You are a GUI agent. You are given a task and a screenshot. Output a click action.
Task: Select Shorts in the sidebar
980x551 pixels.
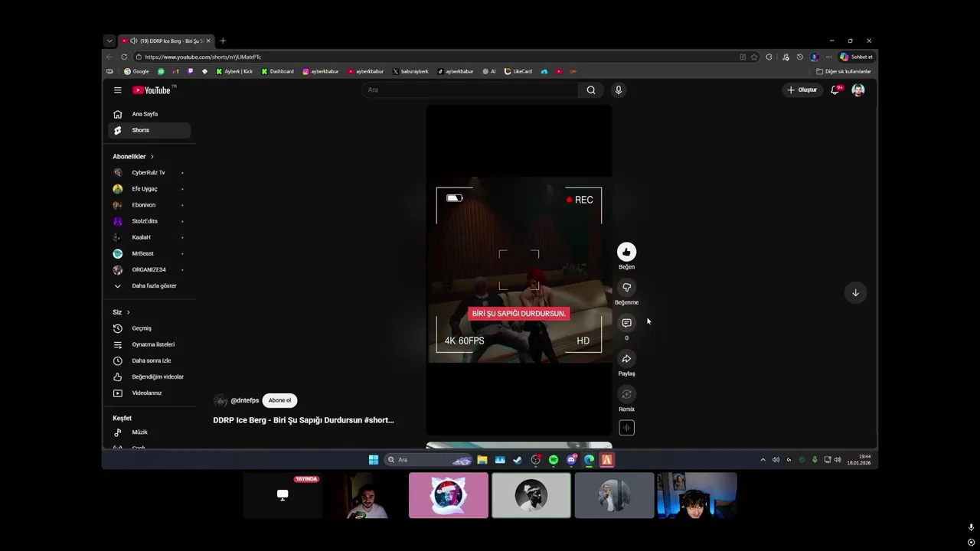[149, 130]
